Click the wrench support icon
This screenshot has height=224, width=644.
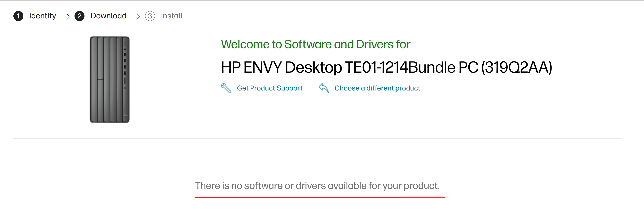coord(226,88)
